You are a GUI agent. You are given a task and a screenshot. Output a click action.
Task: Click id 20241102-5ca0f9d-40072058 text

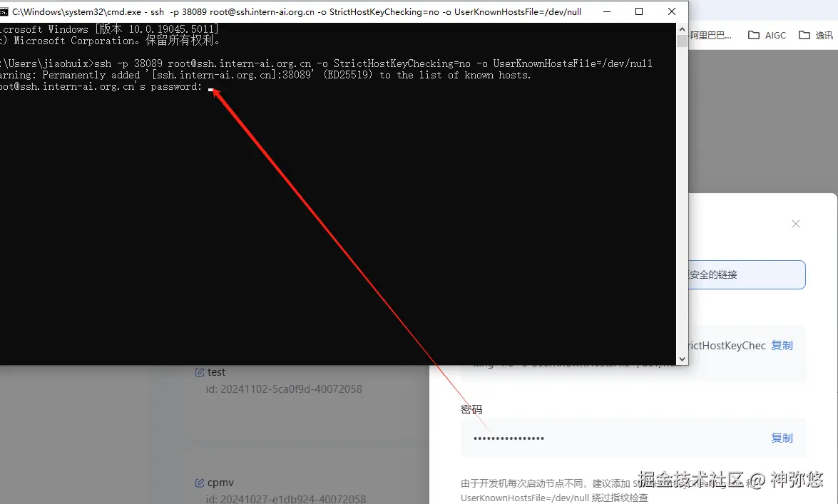(284, 389)
